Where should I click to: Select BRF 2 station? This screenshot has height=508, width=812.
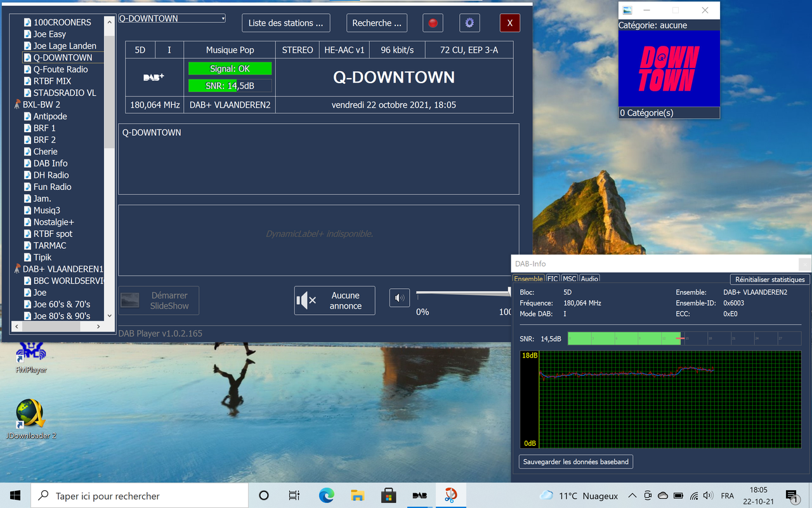pos(44,140)
